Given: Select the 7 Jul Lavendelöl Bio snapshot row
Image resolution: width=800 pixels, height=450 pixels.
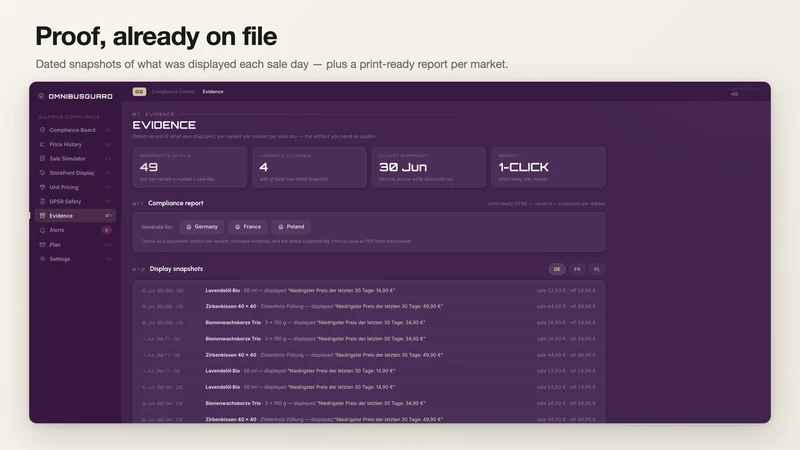Looking at the screenshot, I should point(369,371).
